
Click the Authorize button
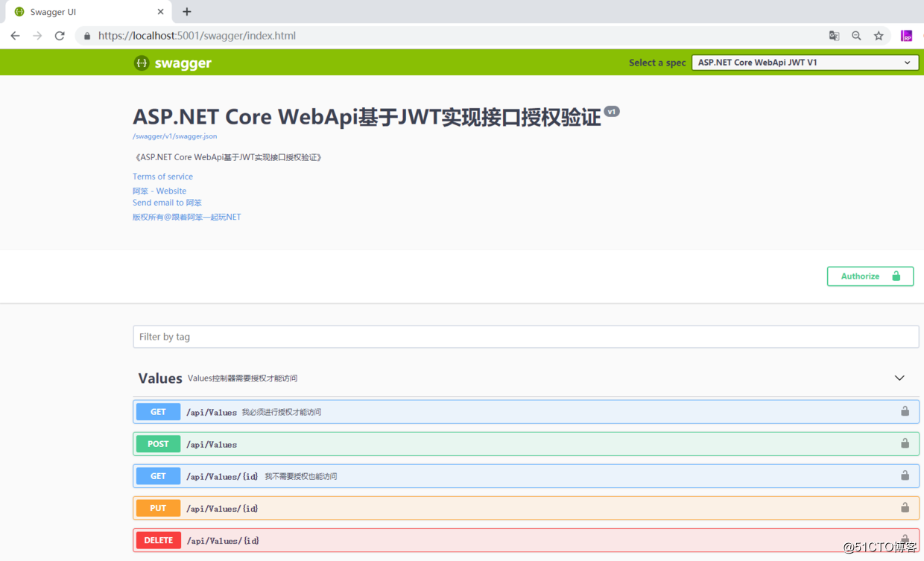click(x=870, y=276)
